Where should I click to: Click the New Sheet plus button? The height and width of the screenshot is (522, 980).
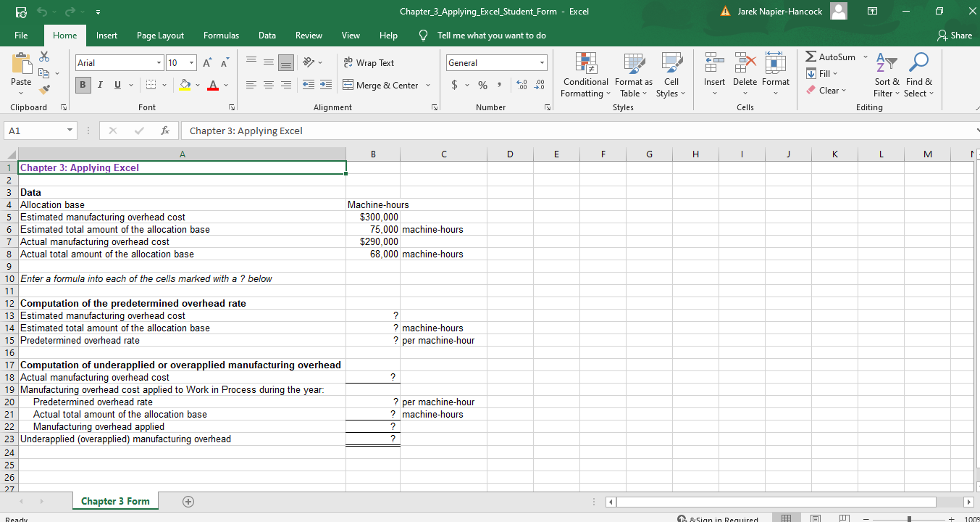188,501
